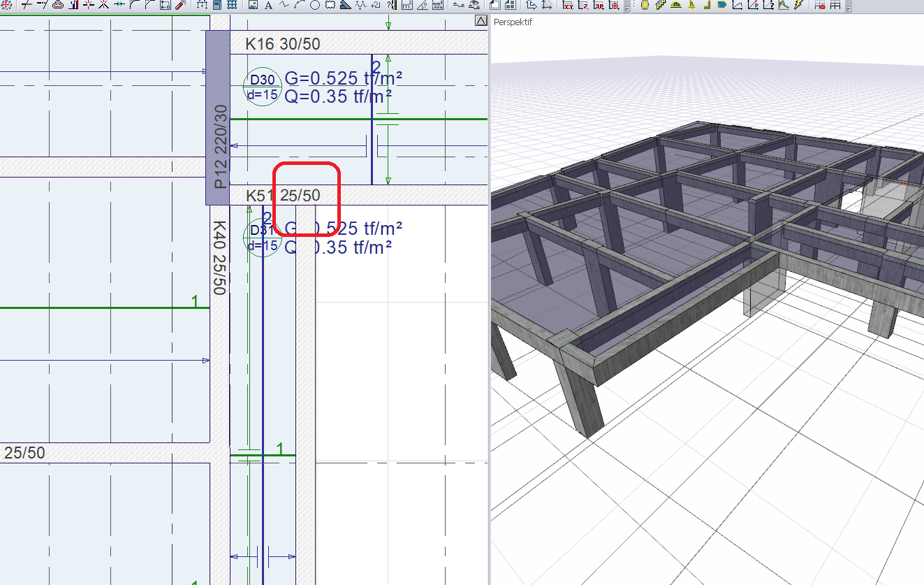This screenshot has height=585, width=924.
Task: Click the D30 slab circle marker
Action: pyautogui.click(x=262, y=86)
